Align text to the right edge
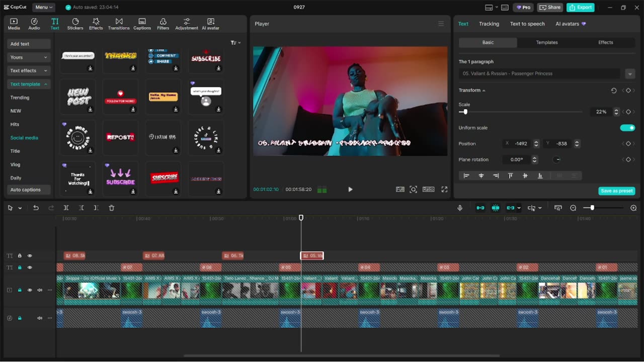Screen dimensions: 644x362 point(496,175)
